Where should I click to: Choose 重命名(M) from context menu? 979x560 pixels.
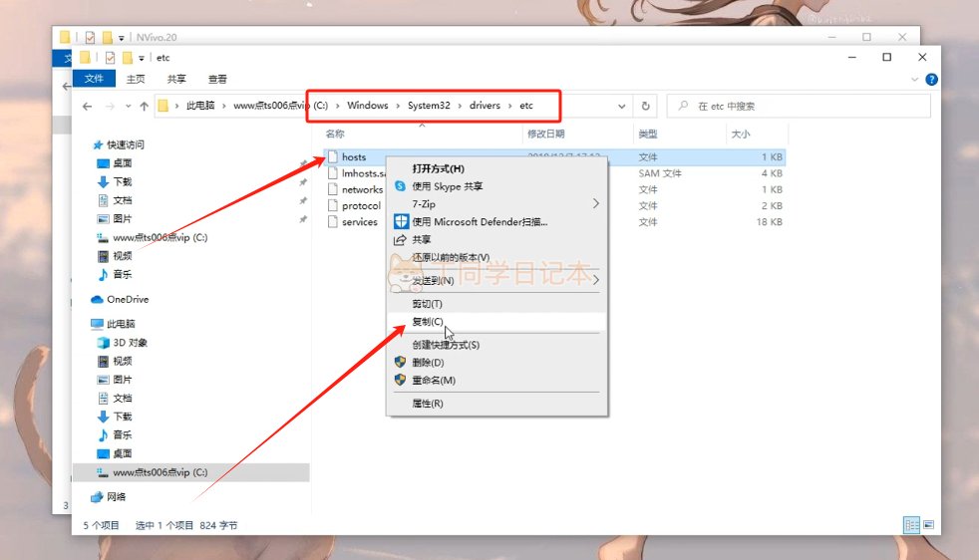tap(496, 380)
